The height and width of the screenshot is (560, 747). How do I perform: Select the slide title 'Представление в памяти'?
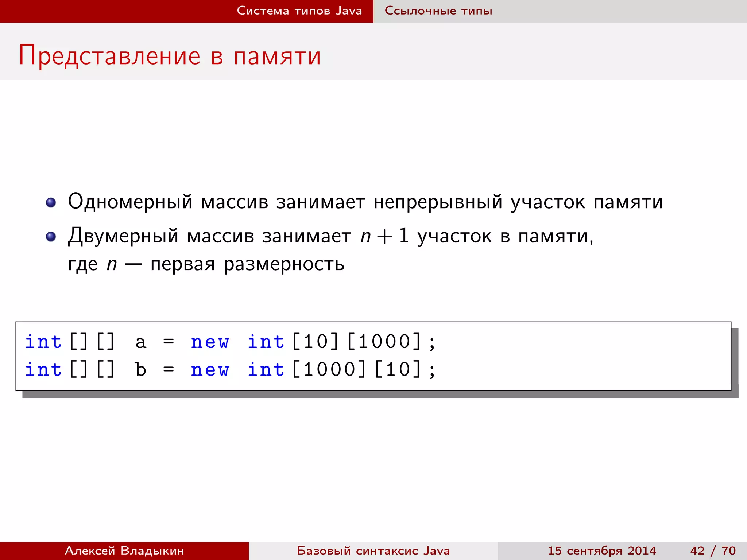pos(170,56)
